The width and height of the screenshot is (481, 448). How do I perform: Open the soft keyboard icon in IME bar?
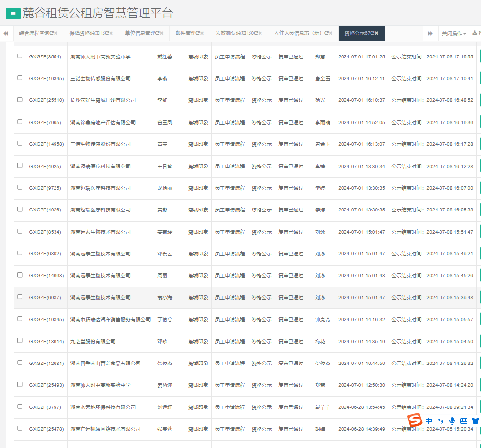(464, 421)
